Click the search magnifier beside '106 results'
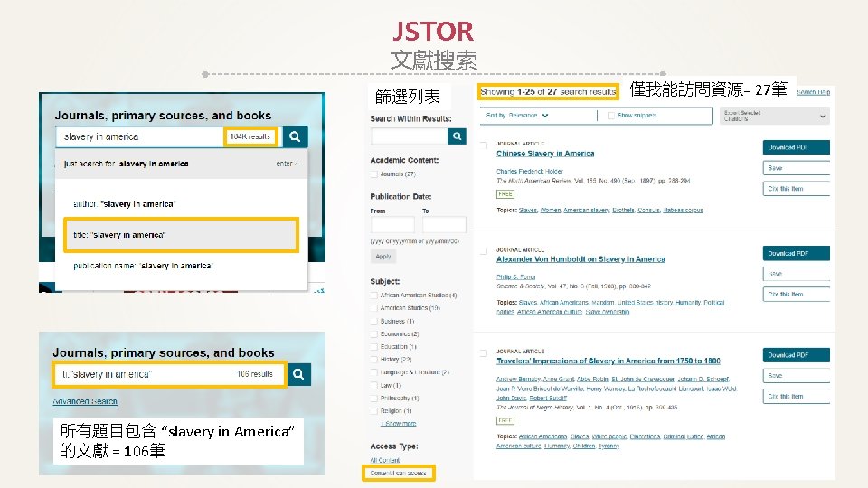Image resolution: width=868 pixels, height=488 pixels. 298,374
